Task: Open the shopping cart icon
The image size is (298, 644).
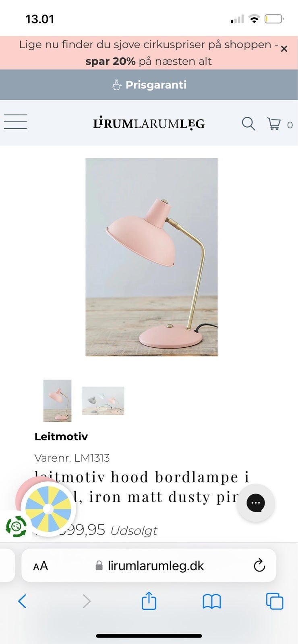Action: [274, 124]
